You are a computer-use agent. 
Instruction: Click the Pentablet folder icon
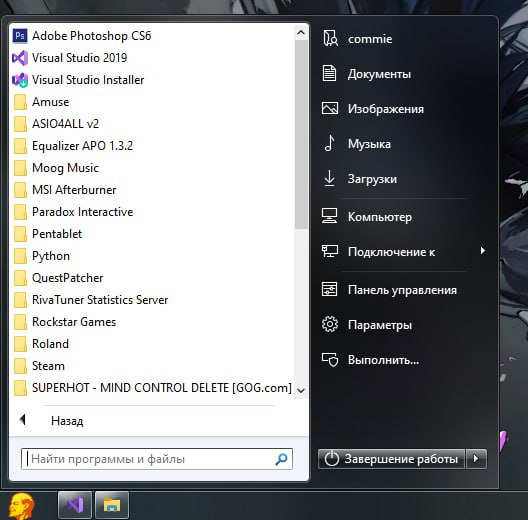coord(20,234)
